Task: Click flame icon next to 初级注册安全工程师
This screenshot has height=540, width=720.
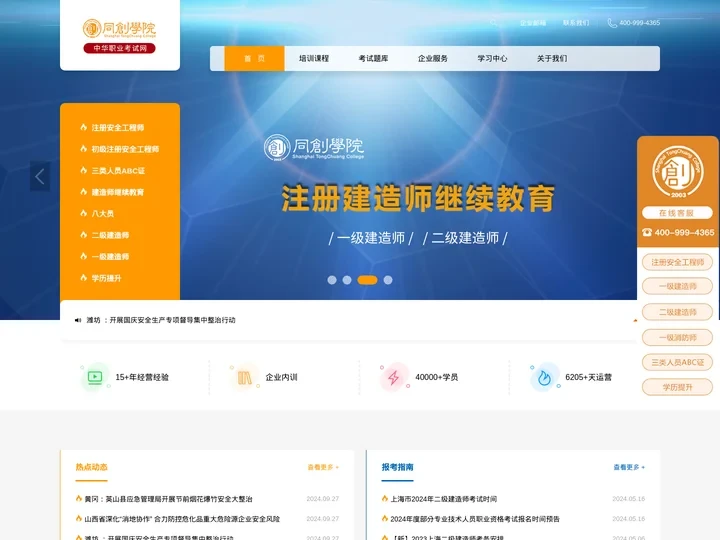Action: coord(84,149)
